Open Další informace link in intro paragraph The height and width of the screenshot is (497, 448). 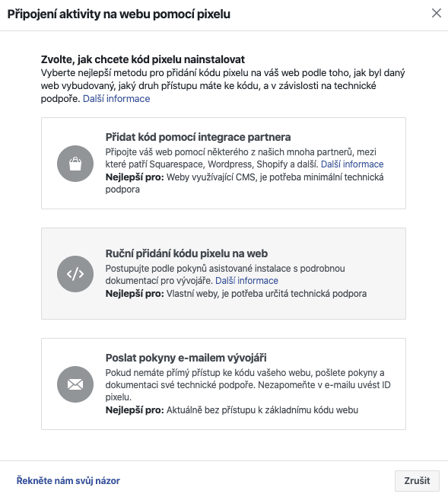(116, 99)
